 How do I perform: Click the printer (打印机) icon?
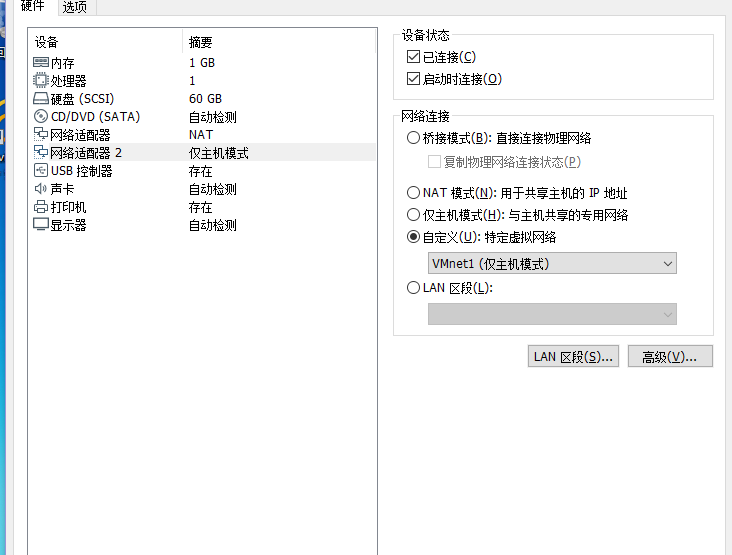point(41,207)
